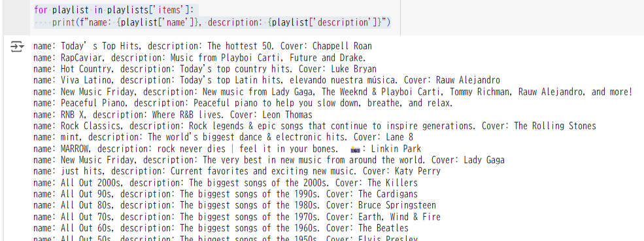Click "Cover: Katy Perry" text
This screenshot has width=644, height=241.
(401, 171)
